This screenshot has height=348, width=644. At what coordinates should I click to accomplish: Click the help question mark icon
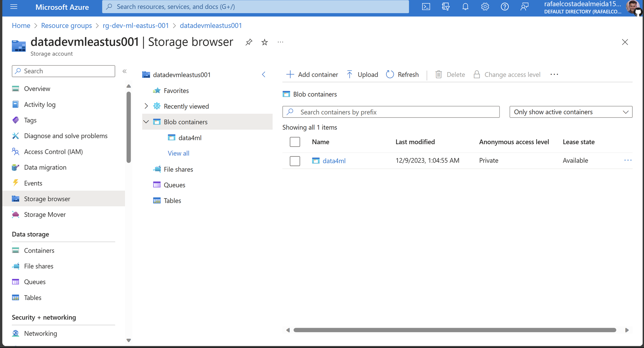point(505,7)
